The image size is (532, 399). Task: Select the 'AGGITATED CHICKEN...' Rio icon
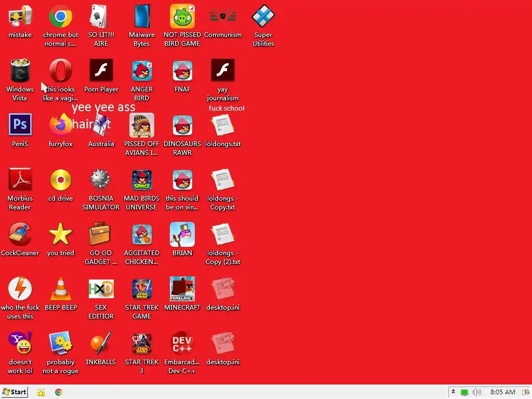(x=141, y=234)
